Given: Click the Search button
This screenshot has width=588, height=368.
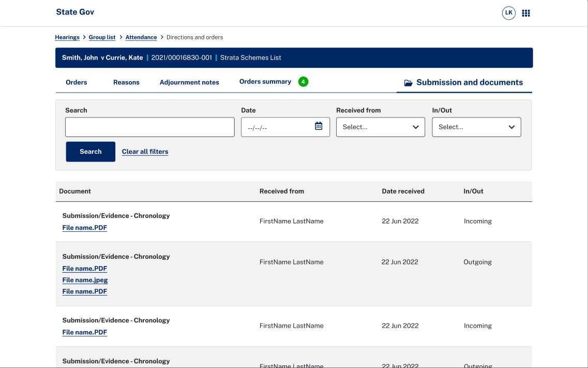Looking at the screenshot, I should click(91, 152).
